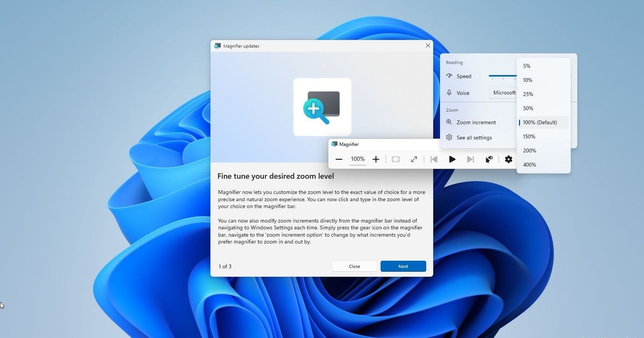Viewport: 644px width, 338px height.
Task: Select 5% zoom increment
Action: point(544,66)
